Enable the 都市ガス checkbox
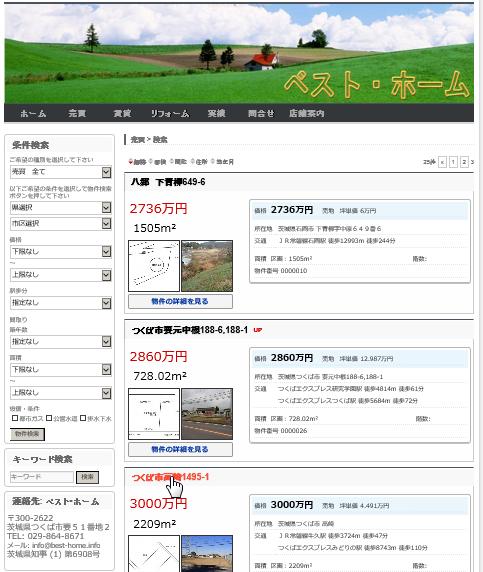 pyautogui.click(x=15, y=418)
